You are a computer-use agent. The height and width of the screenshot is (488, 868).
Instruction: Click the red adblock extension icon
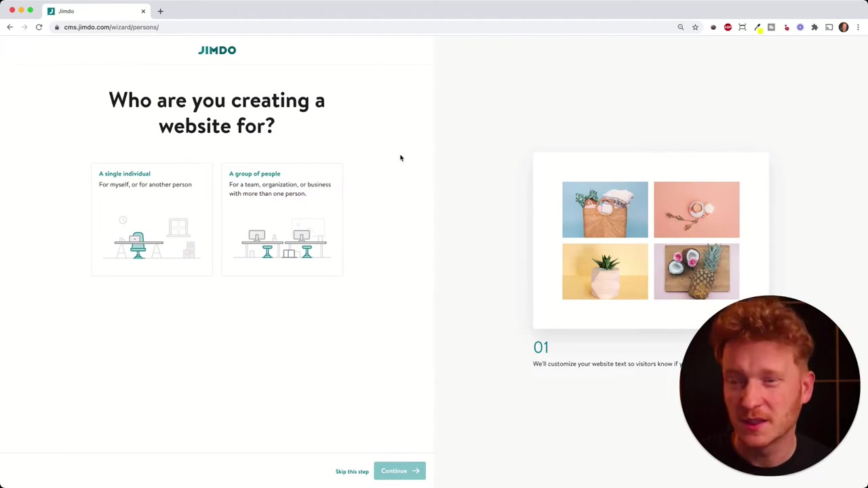(x=728, y=27)
